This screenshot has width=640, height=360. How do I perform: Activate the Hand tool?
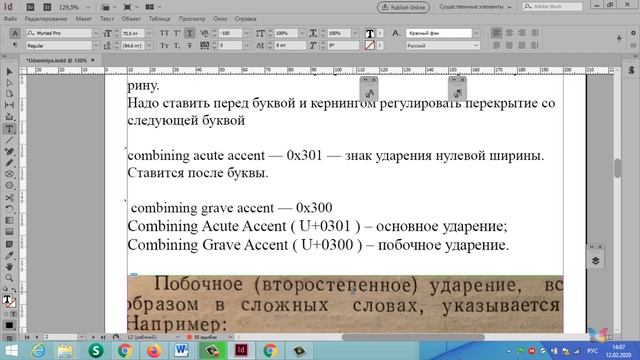click(9, 267)
